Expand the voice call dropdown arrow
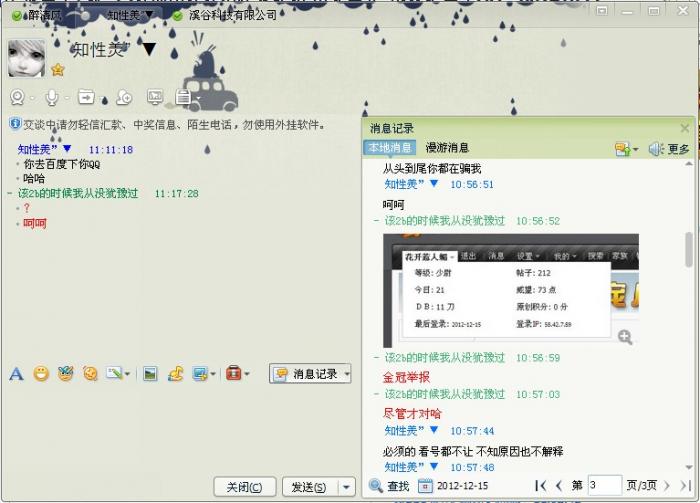 [67, 98]
